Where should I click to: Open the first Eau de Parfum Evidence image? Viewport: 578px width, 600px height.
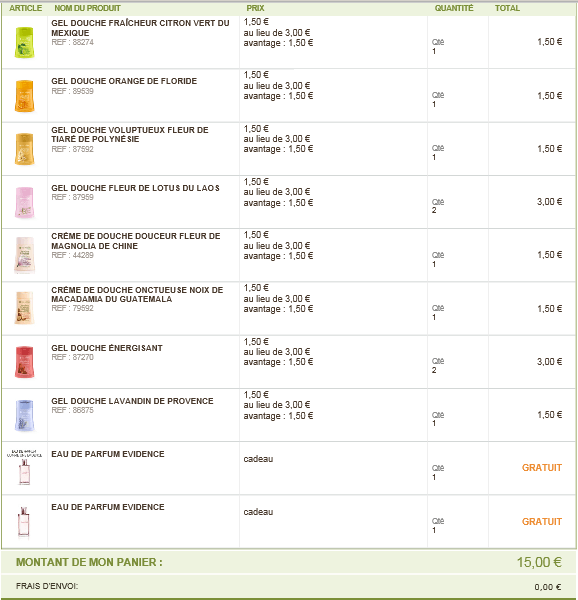(24, 468)
